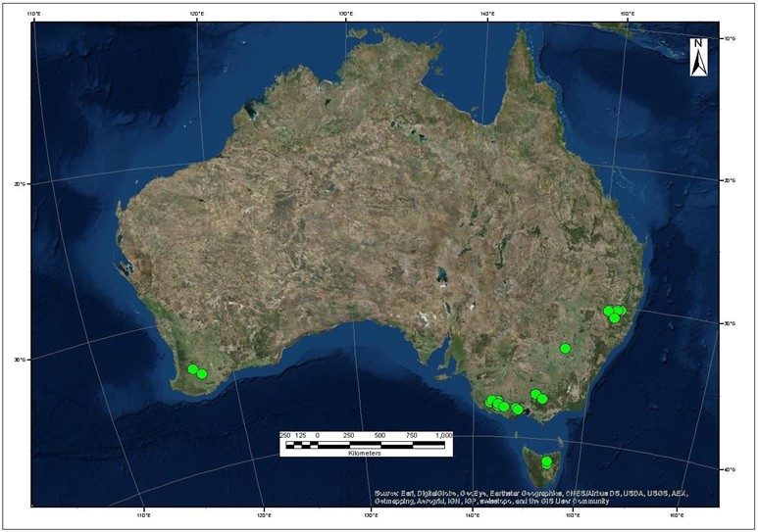758x532 pixels.
Task: Click the isolated green marker in central New South Wales
Action: (x=565, y=348)
